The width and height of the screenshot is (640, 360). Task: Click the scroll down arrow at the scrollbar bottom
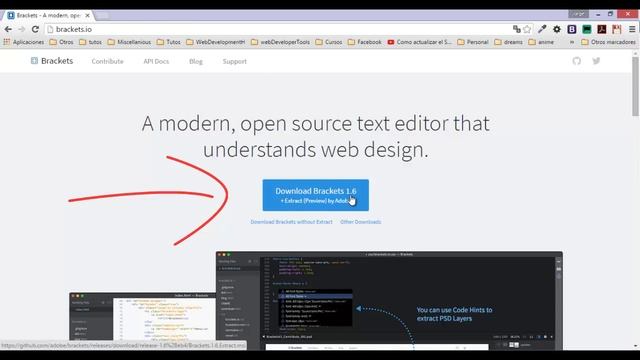[636, 346]
